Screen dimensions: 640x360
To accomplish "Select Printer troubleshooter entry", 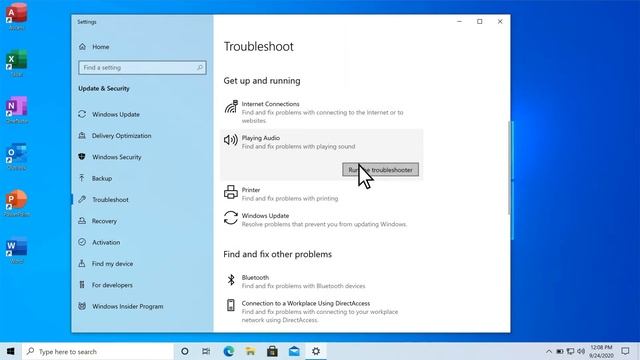I will (x=322, y=193).
